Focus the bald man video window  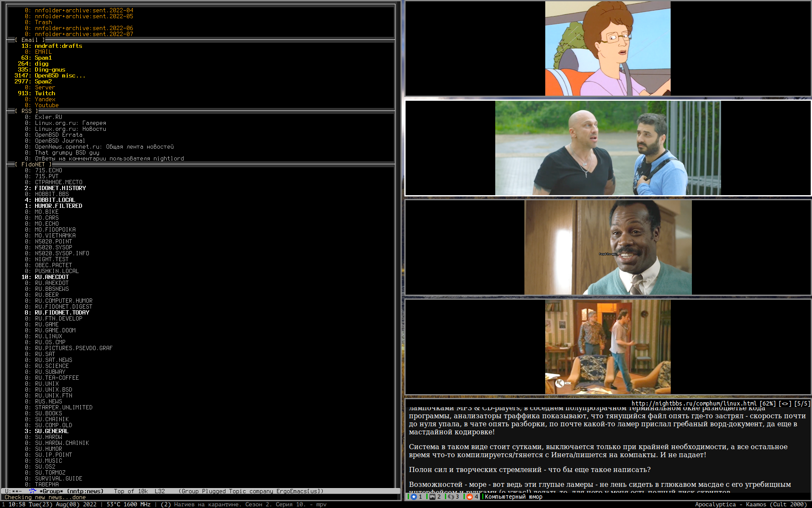pyautogui.click(x=608, y=148)
